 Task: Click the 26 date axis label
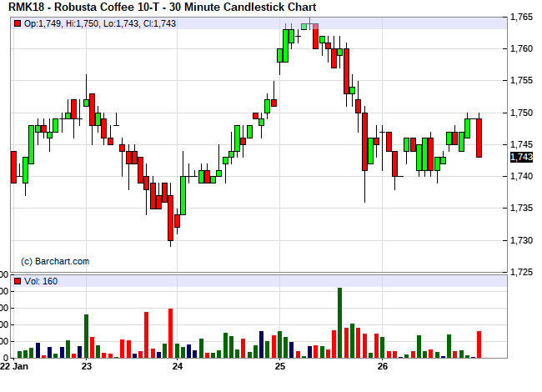click(x=382, y=366)
